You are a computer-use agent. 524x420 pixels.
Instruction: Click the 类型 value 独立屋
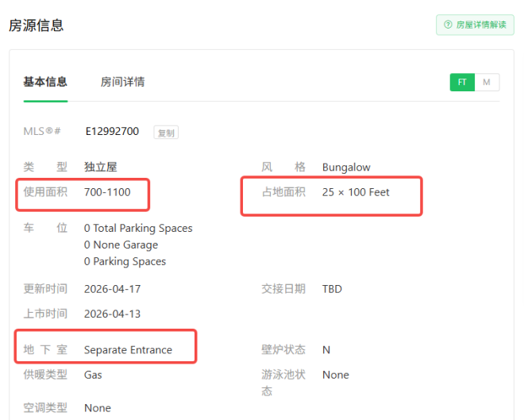click(x=100, y=168)
